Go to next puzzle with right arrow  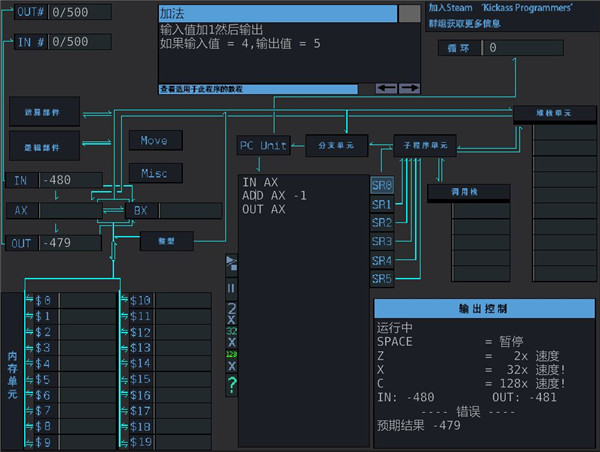(x=409, y=88)
